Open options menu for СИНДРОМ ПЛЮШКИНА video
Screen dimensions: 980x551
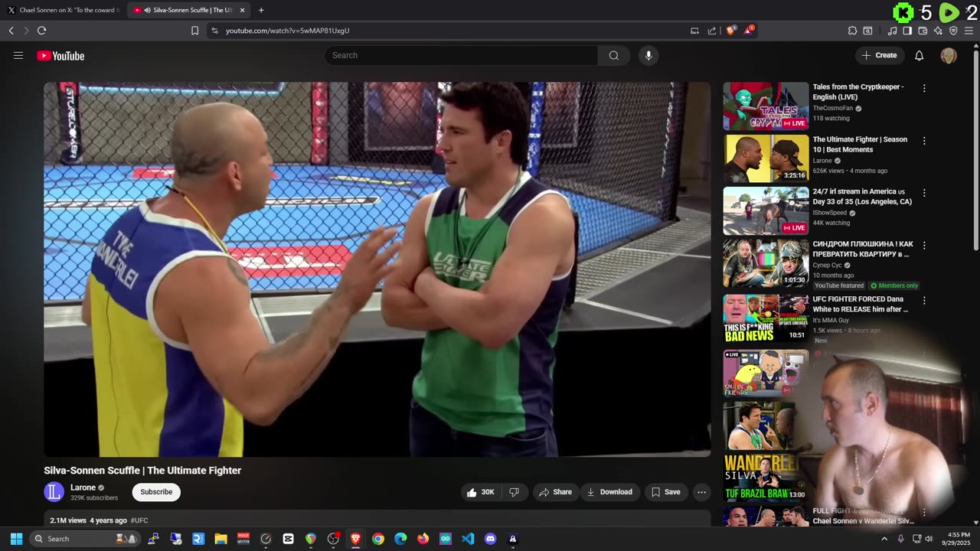pyautogui.click(x=924, y=246)
